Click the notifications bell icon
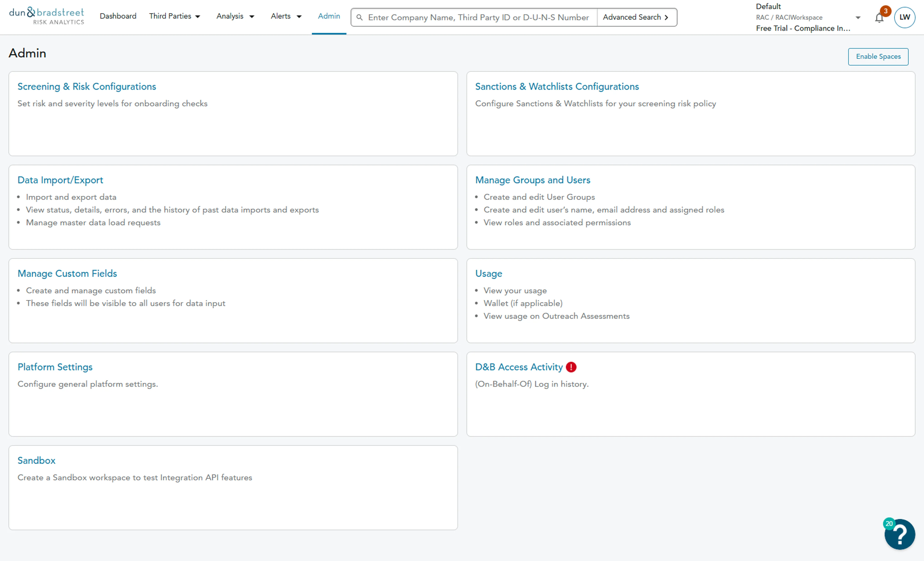Viewport: 924px width, 561px height. [879, 18]
